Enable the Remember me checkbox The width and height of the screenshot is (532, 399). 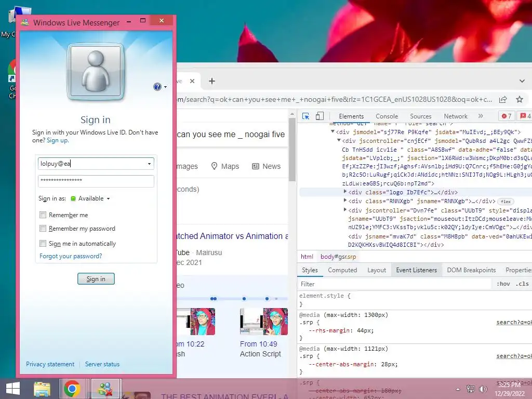pyautogui.click(x=43, y=215)
